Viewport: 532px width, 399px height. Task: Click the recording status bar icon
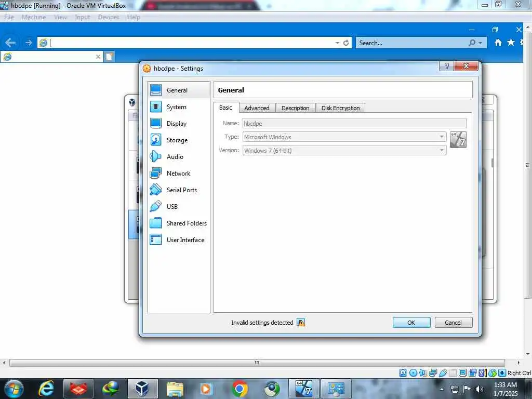click(472, 373)
